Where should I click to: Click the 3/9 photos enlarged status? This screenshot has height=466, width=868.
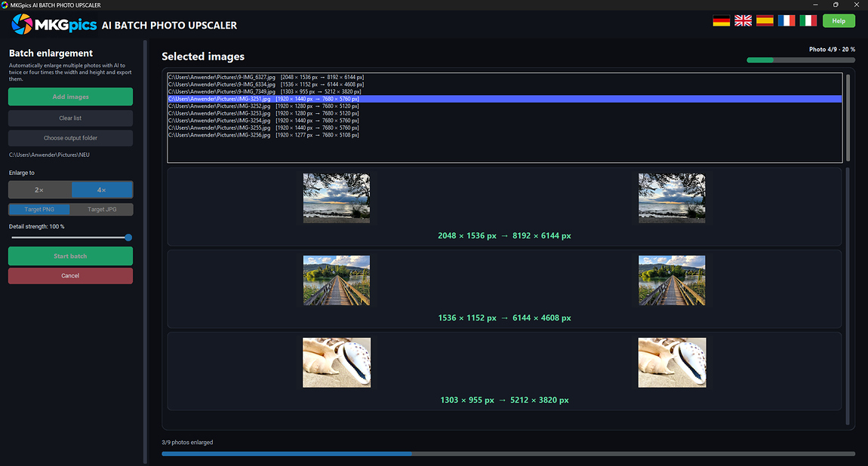pos(187,442)
